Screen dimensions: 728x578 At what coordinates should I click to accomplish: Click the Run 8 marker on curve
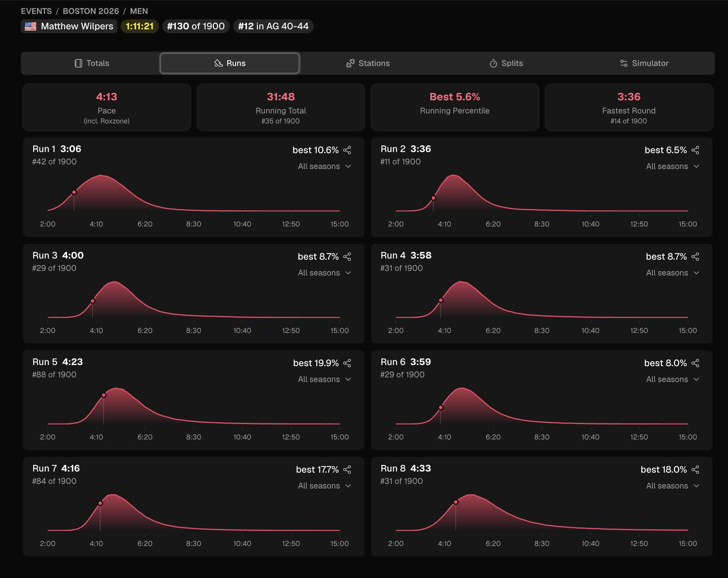(456, 502)
